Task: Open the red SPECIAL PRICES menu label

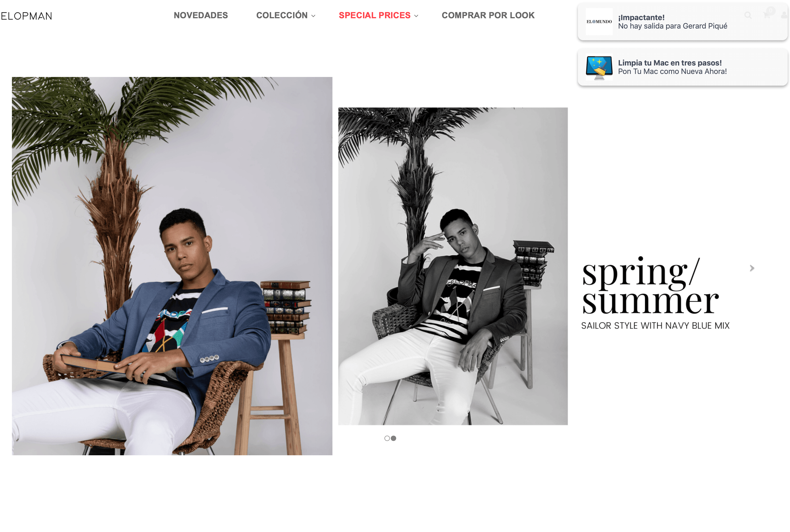Action: click(374, 15)
